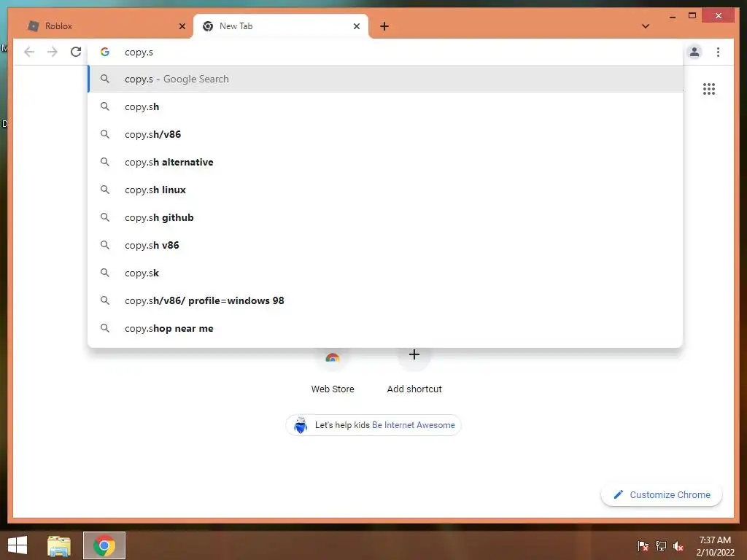Open the Web Store shortcut
The image size is (747, 560).
333,371
